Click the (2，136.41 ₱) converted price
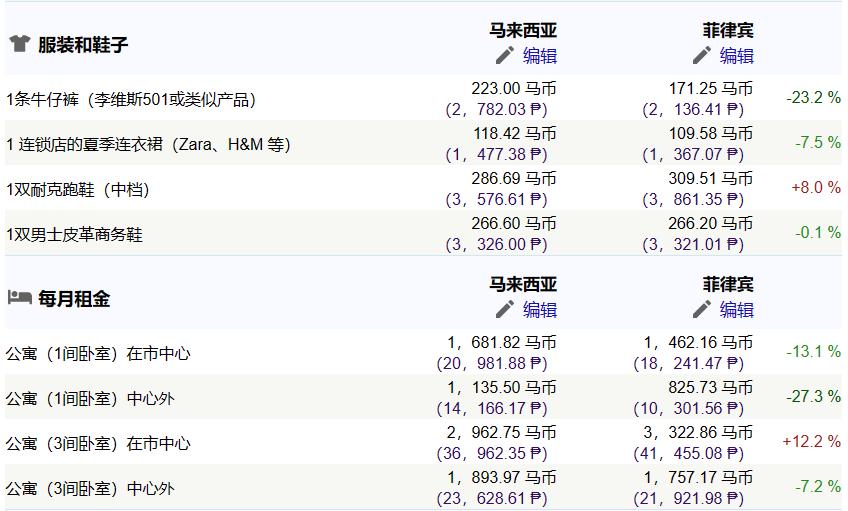Screen dimensions: 848x511 tap(693, 109)
